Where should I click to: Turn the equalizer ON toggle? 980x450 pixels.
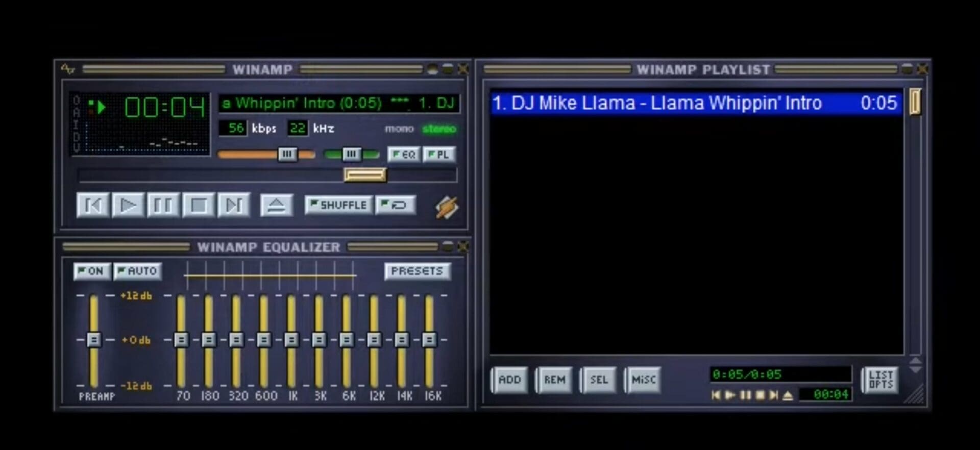pyautogui.click(x=91, y=271)
